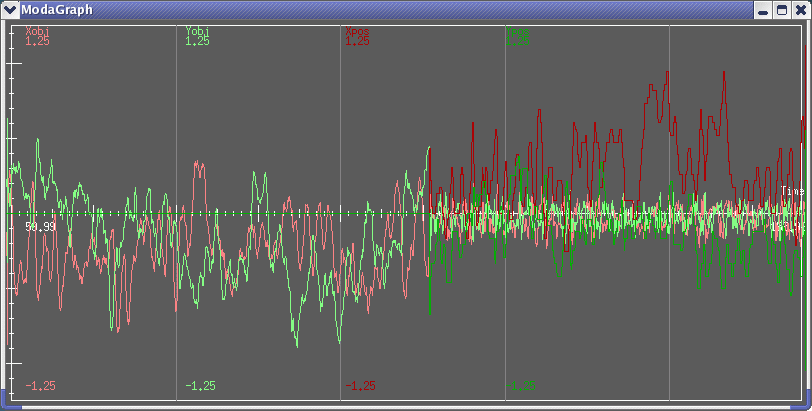
Task: Click the Time axis label
Action: [792, 192]
